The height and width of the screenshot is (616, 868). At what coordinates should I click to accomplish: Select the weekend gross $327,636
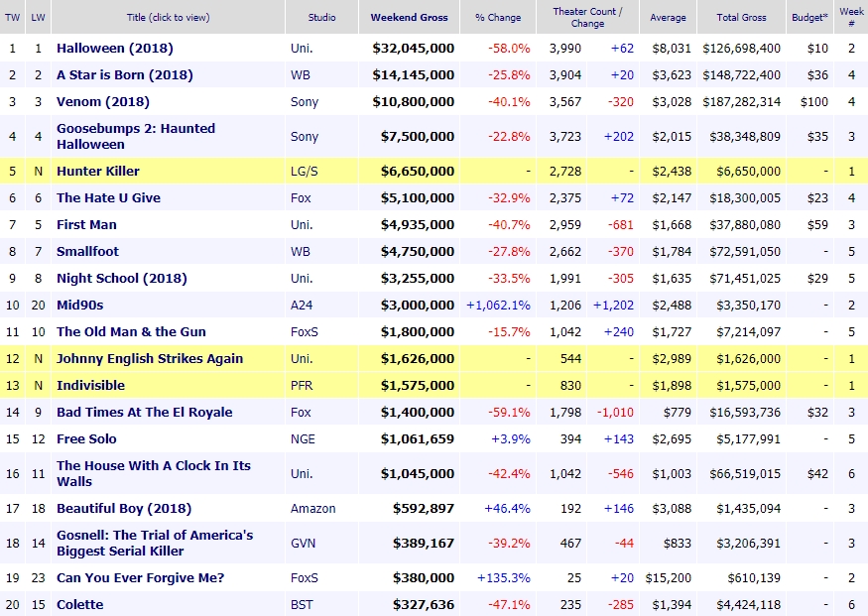pos(424,604)
